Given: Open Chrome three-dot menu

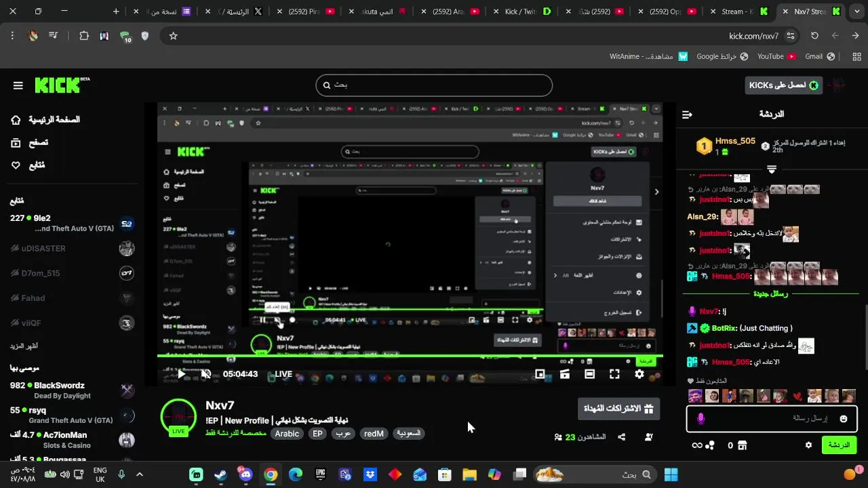Looking at the screenshot, I should (12, 36).
